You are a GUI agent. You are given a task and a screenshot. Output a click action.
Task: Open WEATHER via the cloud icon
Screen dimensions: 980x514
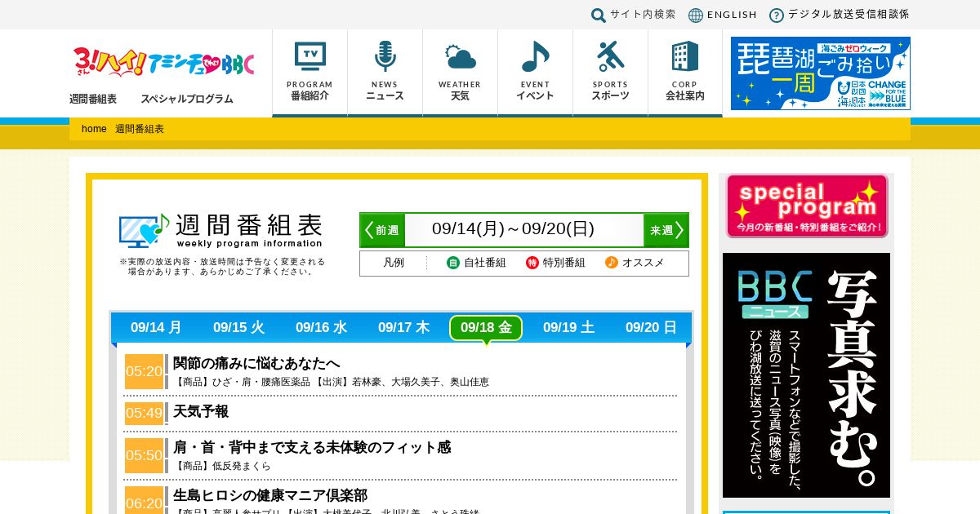coord(461,57)
